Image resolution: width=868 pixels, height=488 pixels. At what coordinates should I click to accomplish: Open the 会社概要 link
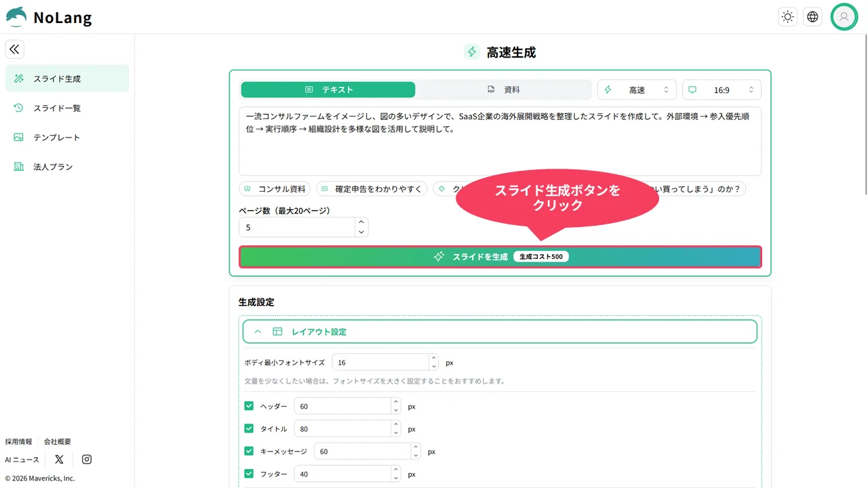point(58,441)
